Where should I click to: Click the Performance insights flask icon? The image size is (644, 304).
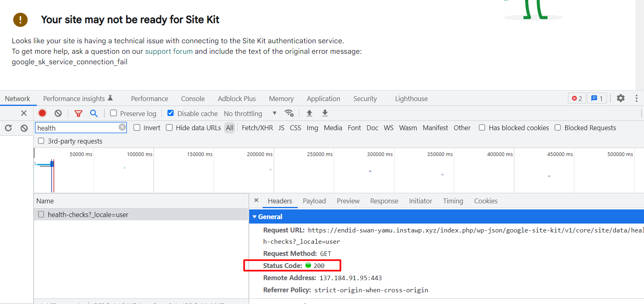(110, 98)
